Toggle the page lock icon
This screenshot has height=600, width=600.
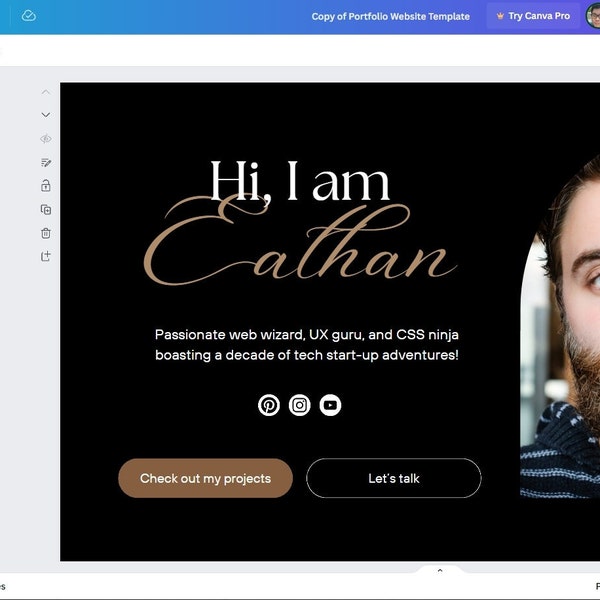[x=46, y=186]
